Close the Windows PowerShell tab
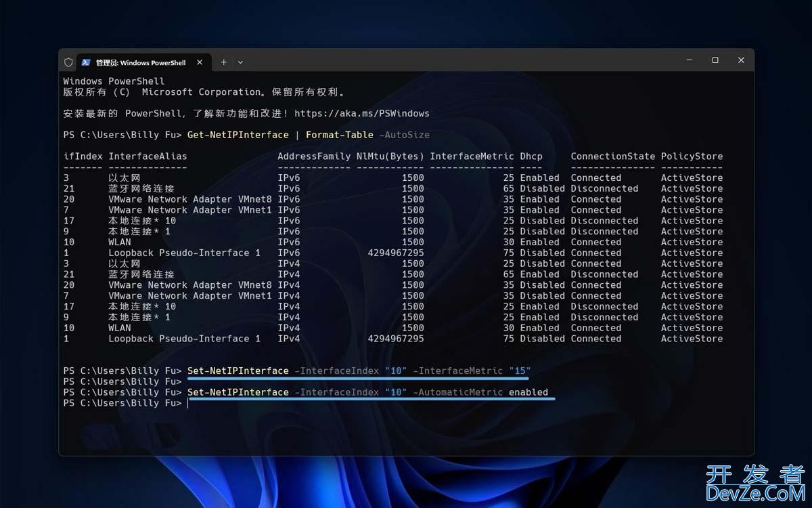This screenshot has height=508, width=812. [200, 62]
